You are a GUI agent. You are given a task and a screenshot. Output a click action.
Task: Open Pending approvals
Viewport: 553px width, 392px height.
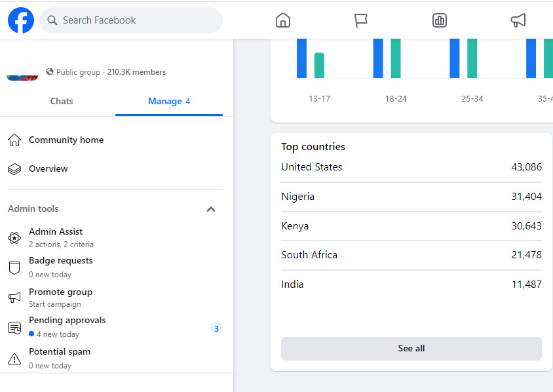click(x=115, y=327)
